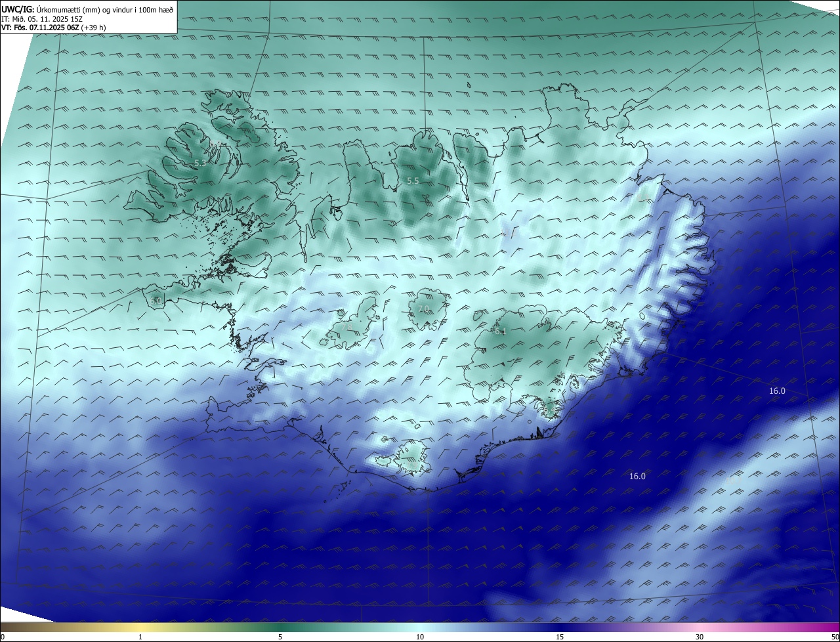840x642 pixels.
Task: Click the 7.0 value on the glacier outline
Action: tap(423, 309)
